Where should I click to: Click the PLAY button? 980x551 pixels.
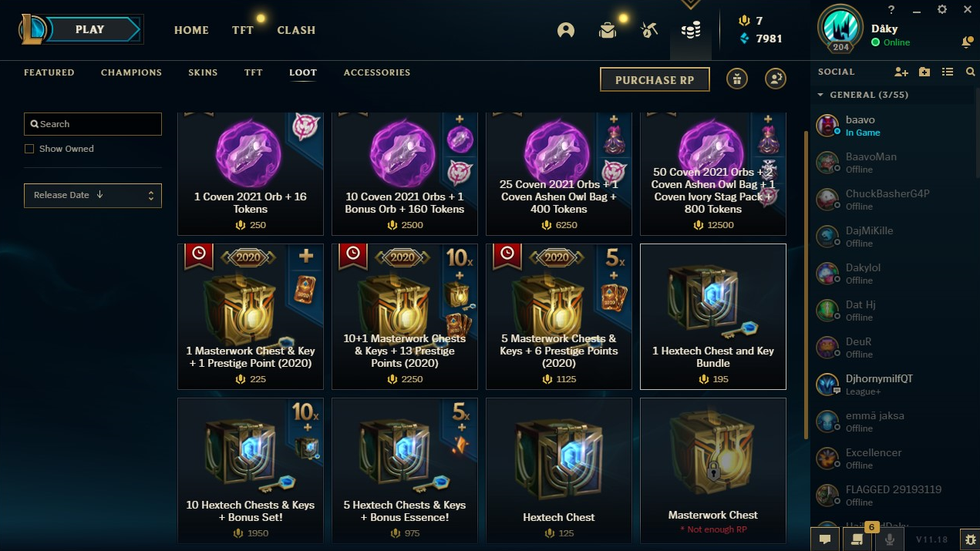[89, 30]
